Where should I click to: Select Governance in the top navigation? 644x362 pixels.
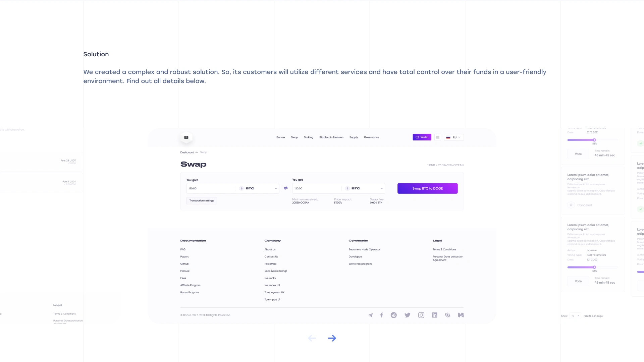tap(371, 137)
